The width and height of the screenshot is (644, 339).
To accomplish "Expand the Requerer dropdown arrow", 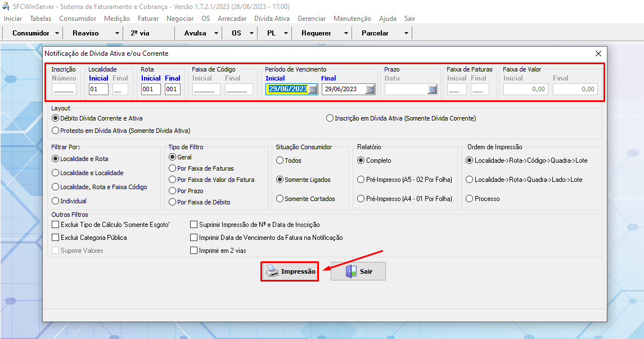I will point(346,33).
